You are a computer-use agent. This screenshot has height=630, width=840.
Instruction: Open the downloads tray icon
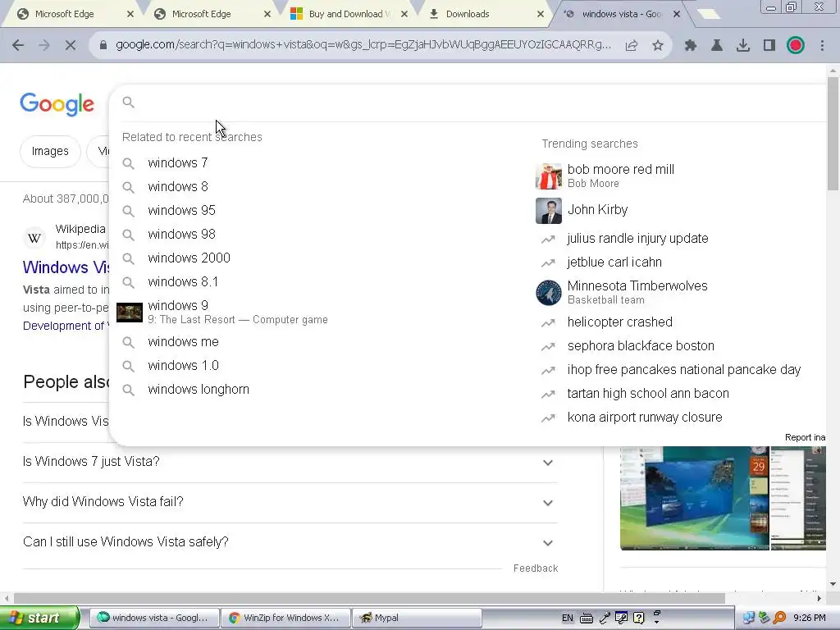(743, 46)
